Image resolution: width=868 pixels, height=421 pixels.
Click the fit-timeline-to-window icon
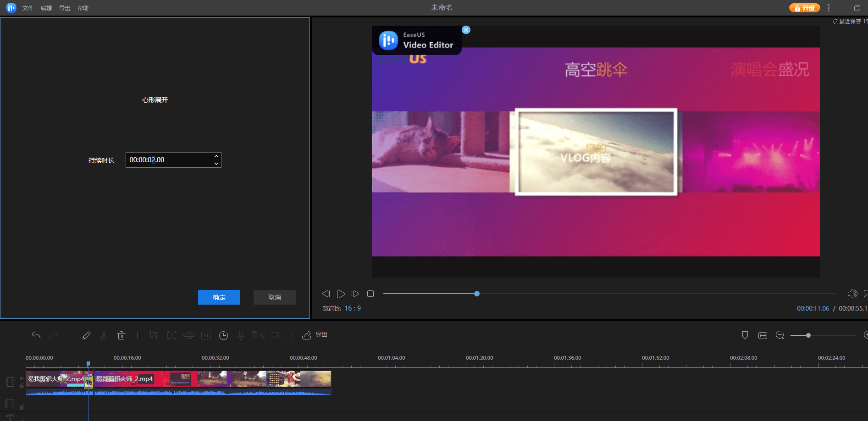(763, 335)
